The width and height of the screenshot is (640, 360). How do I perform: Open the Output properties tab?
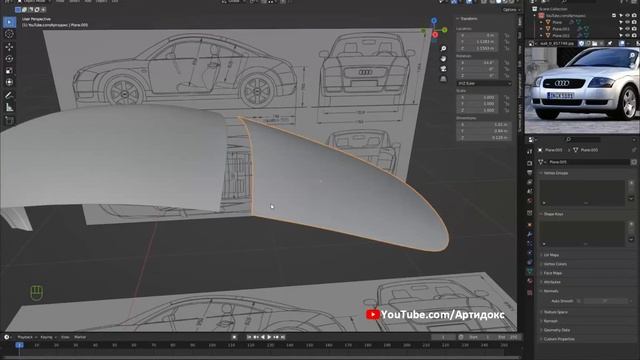pos(529,173)
